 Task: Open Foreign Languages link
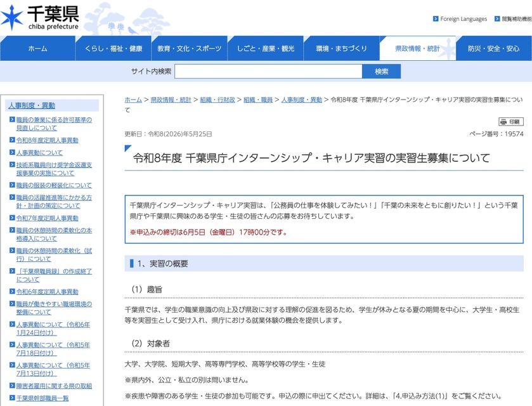[464, 19]
